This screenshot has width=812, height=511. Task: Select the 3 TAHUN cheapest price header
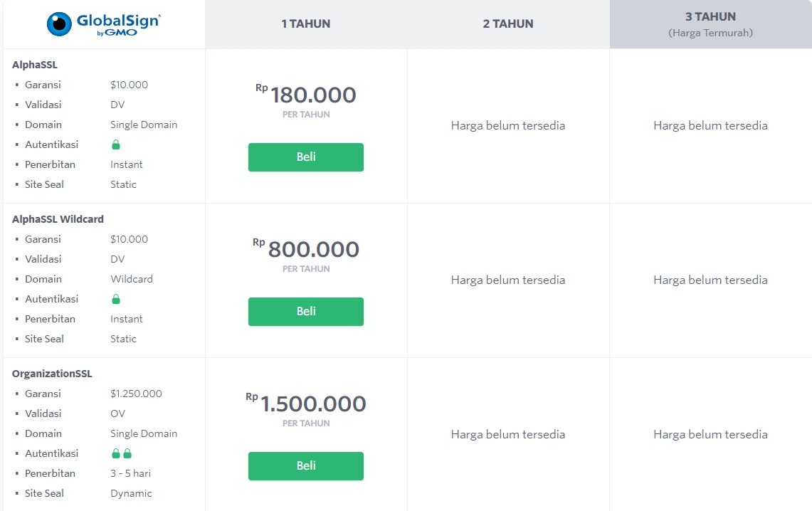click(710, 23)
